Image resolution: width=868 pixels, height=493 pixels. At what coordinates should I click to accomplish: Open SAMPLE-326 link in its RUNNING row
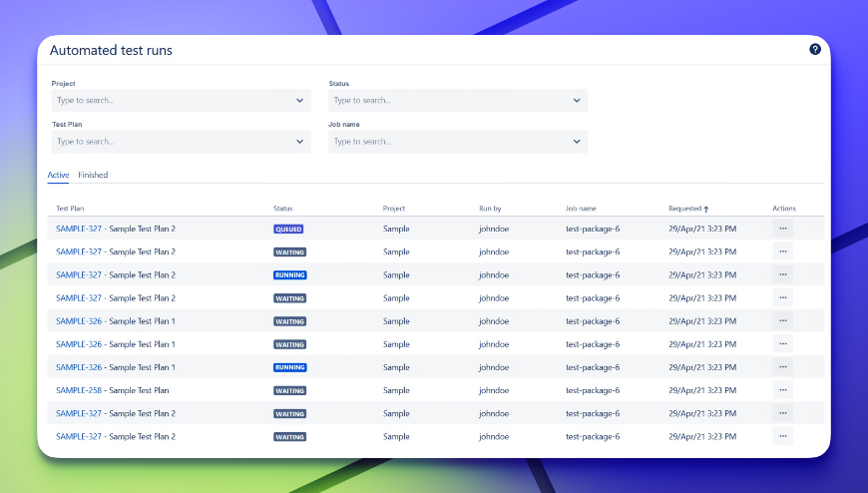coord(79,368)
